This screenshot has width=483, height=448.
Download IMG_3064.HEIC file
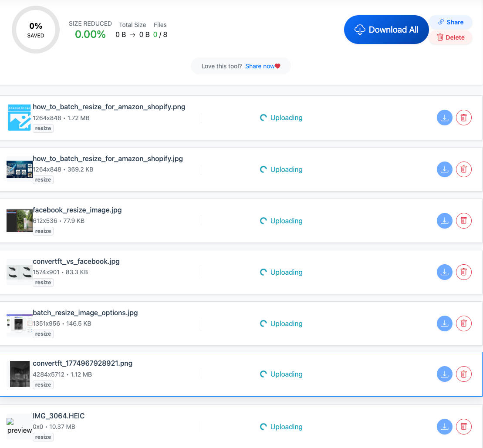(x=444, y=427)
